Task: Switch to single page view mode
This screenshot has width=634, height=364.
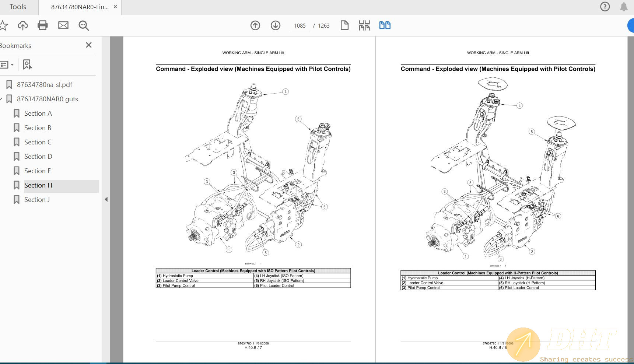Action: (344, 25)
